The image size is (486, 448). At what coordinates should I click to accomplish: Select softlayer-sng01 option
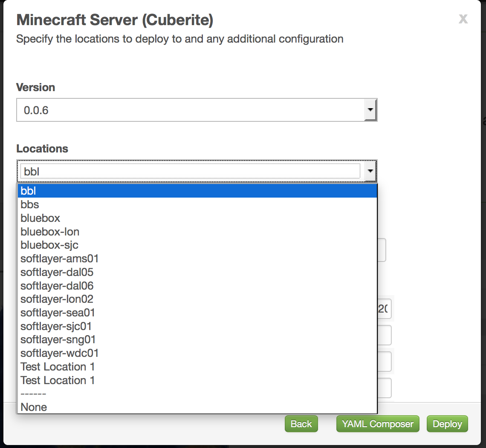197,340
